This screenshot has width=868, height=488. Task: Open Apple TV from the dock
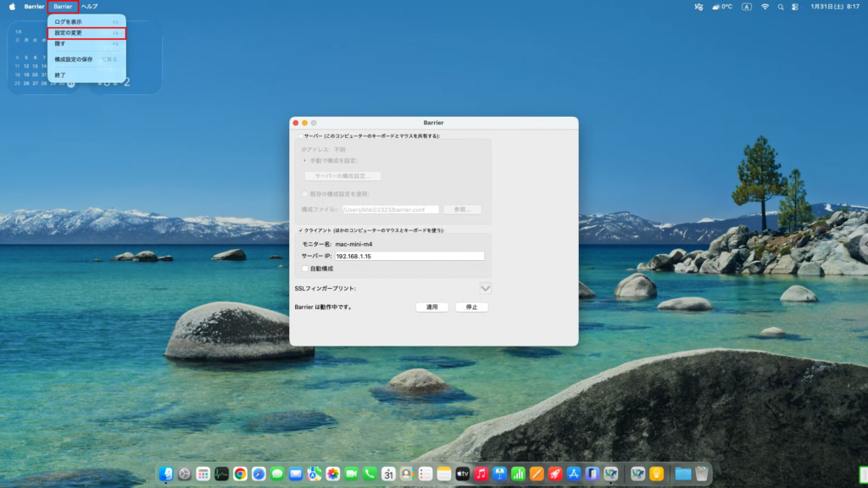[x=463, y=474]
